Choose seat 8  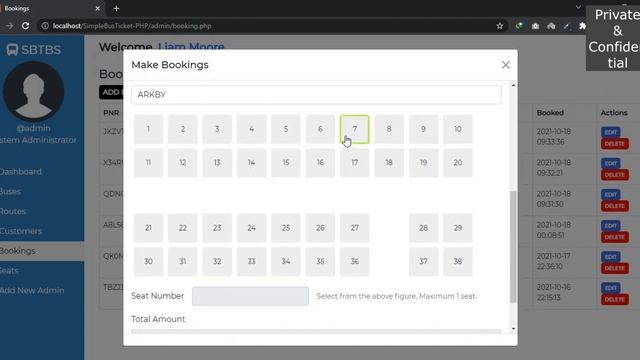tap(389, 129)
